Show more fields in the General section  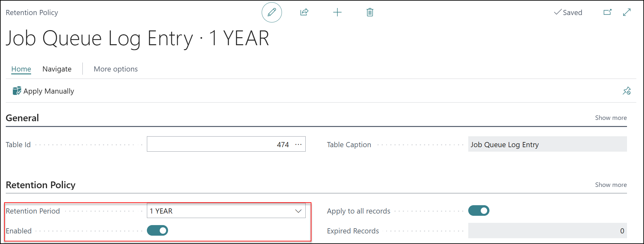click(x=611, y=118)
